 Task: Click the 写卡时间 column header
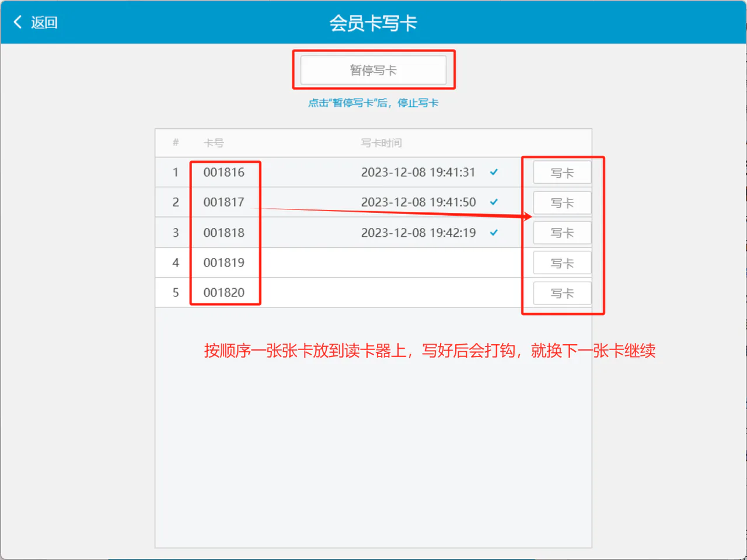pos(381,143)
